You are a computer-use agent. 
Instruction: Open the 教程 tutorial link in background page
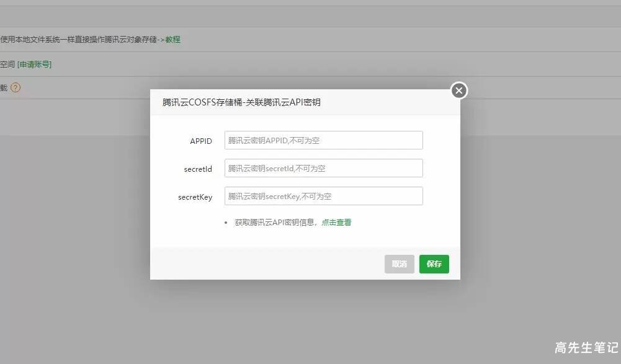[172, 40]
